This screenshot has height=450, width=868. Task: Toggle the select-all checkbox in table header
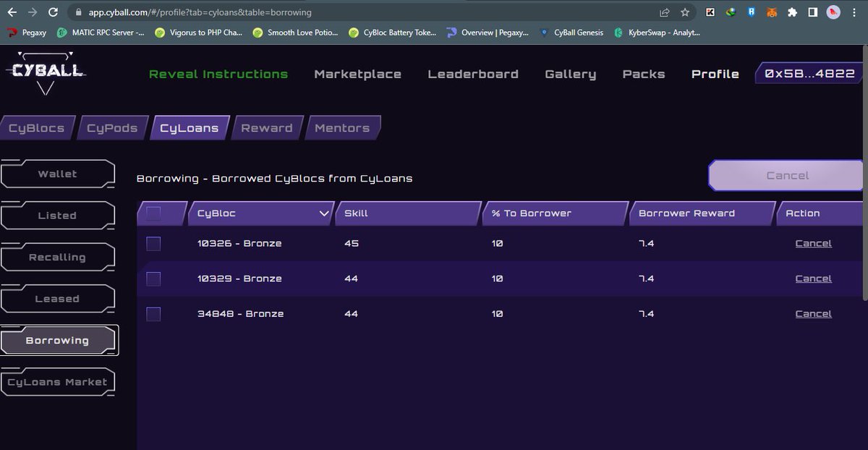[153, 213]
